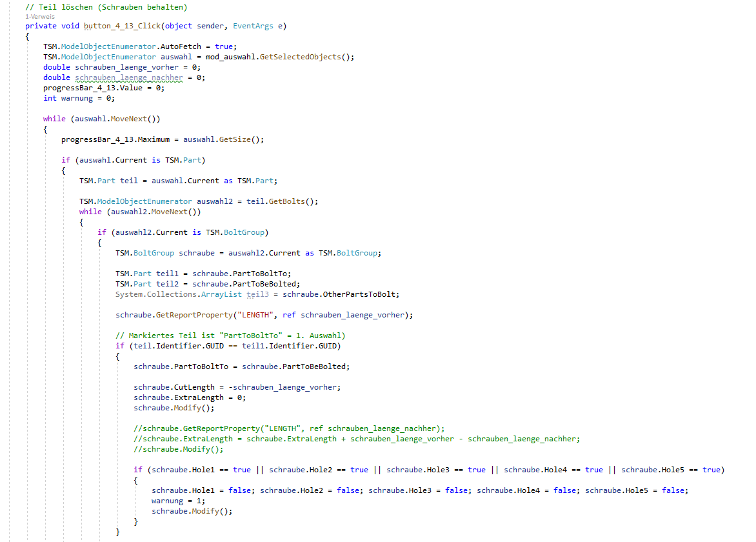
Task: Click progressBar_4_13.Maximum assignment
Action: pyautogui.click(x=163, y=140)
